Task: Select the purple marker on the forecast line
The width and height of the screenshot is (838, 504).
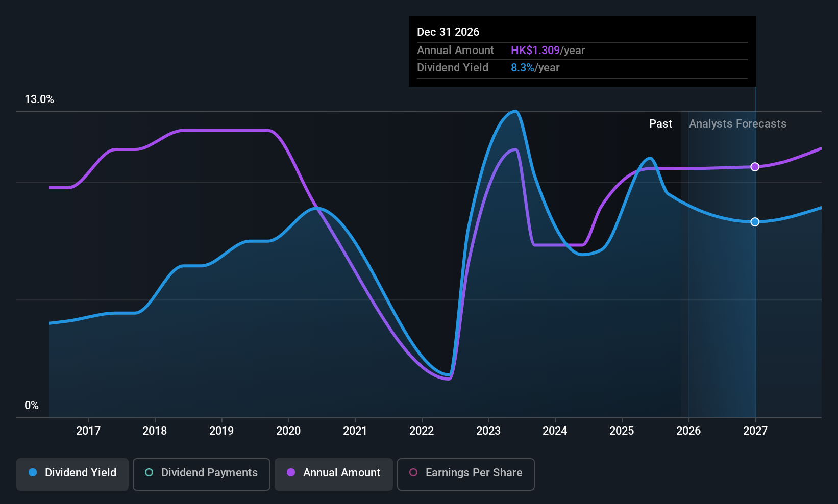Action: [x=755, y=167]
